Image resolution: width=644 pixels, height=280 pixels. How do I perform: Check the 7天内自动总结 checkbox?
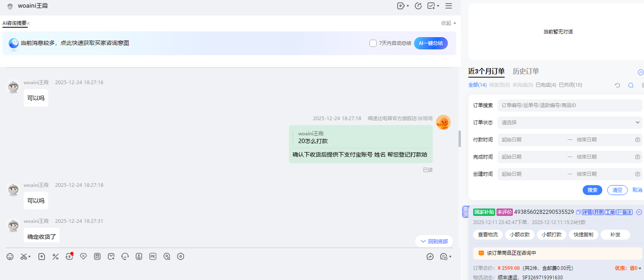[x=373, y=43]
